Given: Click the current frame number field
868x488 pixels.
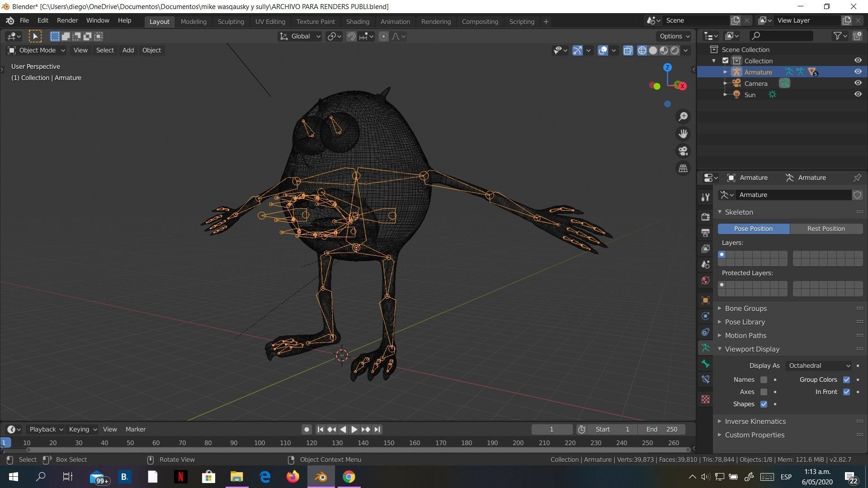Looking at the screenshot, I should pos(552,429).
